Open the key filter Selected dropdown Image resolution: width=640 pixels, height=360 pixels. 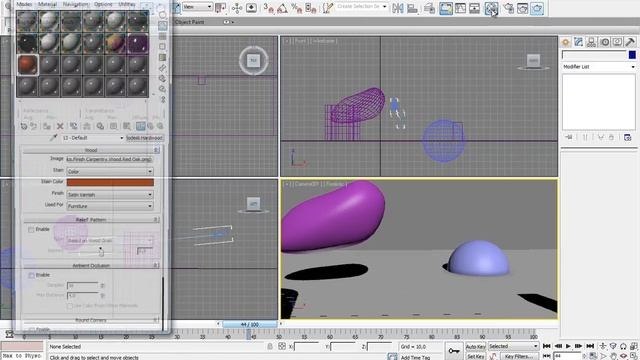coord(513,346)
